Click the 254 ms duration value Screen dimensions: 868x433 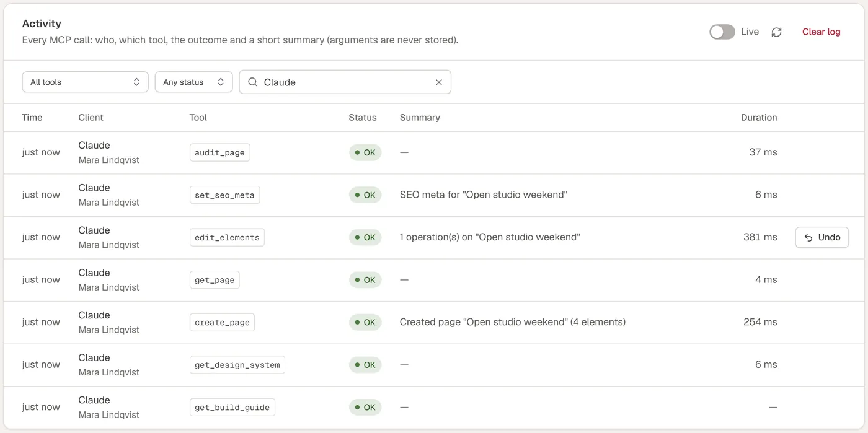pyautogui.click(x=760, y=322)
